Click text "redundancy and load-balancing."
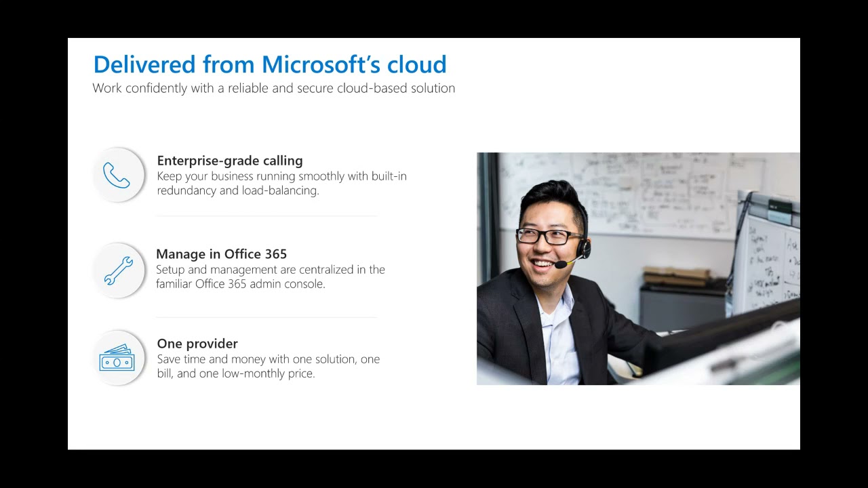Screen dimensions: 868x488 [x=238, y=190]
